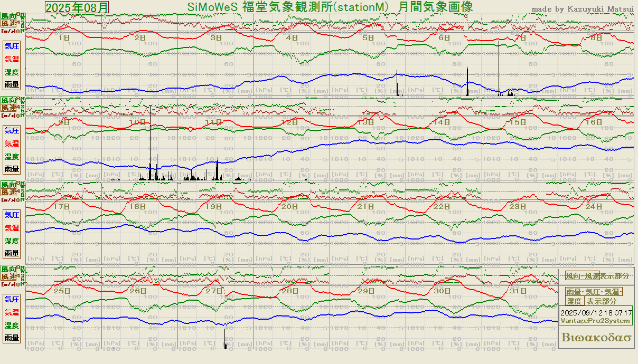The height and width of the screenshot is (364, 638).
Task: Click the 2025/09/12 18:07:17 timestamp
Action: pyautogui.click(x=596, y=313)
